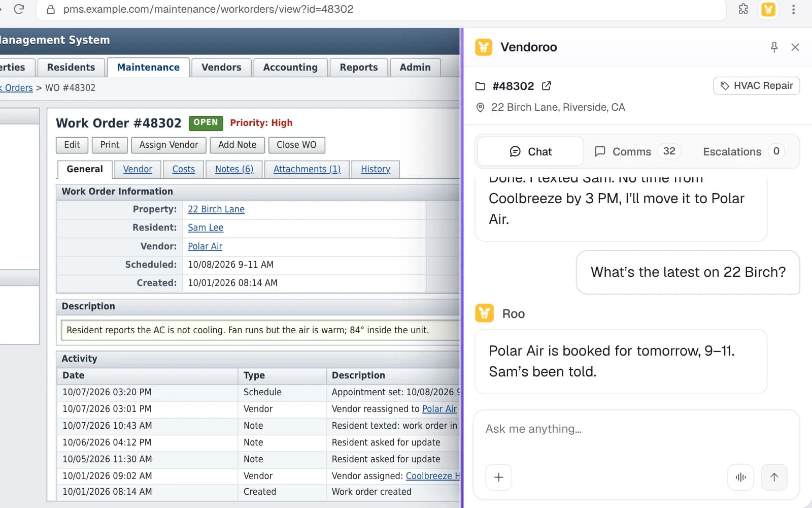Click the folder icon next to #48302
Screen dimensions: 812x508
[x=480, y=86]
